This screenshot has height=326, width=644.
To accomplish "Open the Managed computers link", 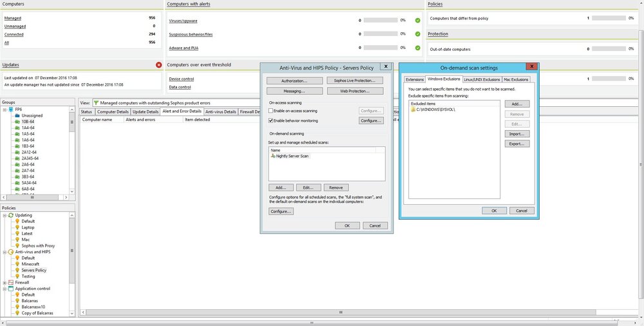I will click(13, 18).
